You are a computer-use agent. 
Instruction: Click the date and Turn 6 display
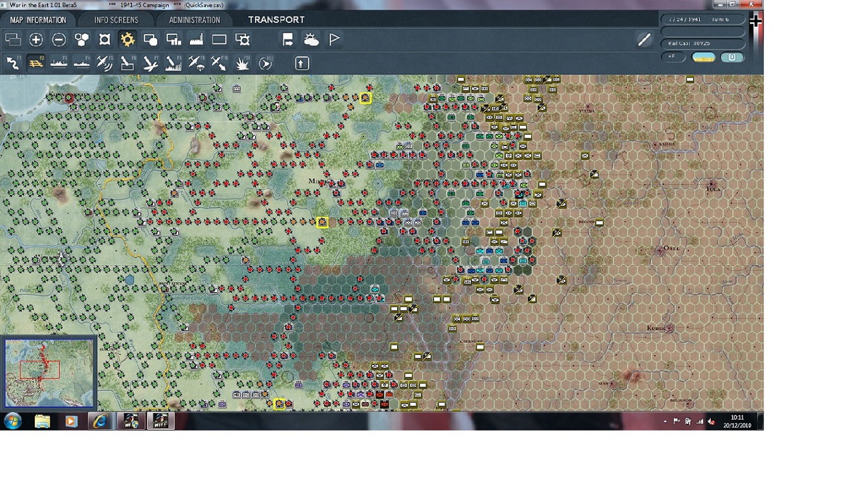click(702, 19)
